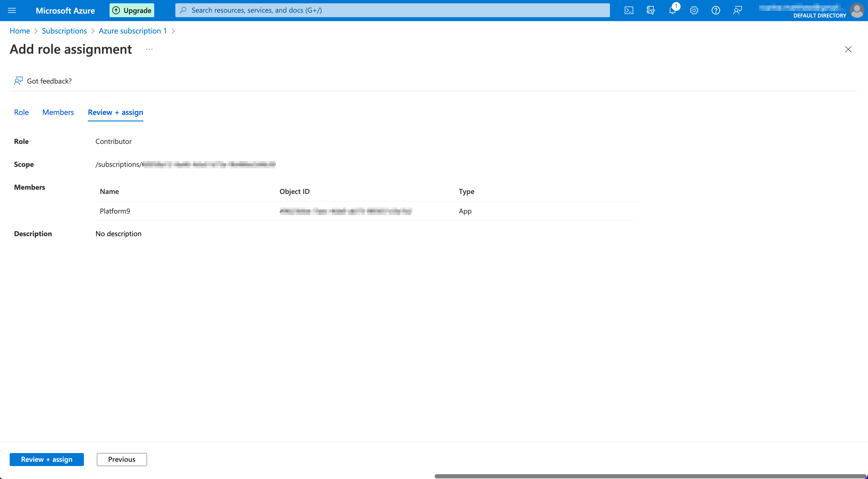
Task: Open the Directories and subscriptions filter icon
Action: tap(650, 11)
